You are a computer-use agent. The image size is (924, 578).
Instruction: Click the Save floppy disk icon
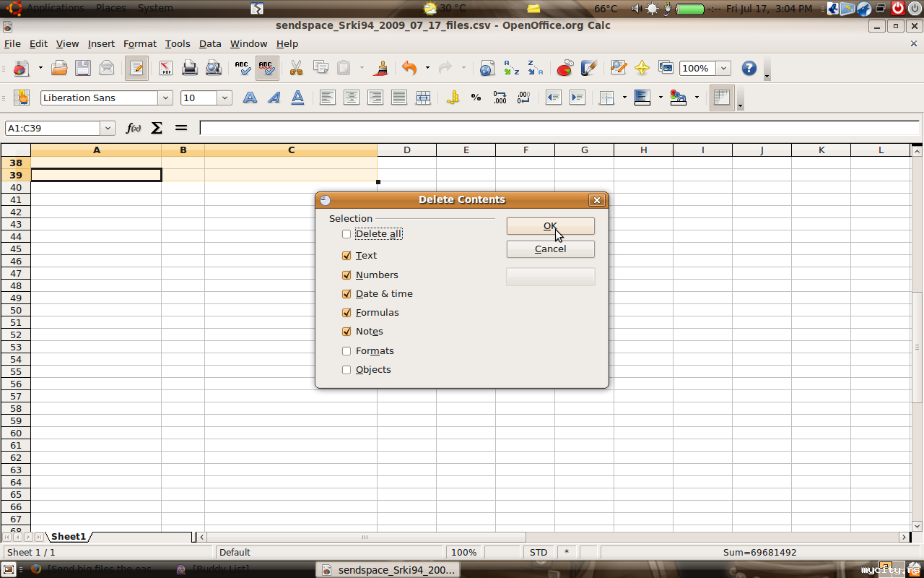click(83, 69)
